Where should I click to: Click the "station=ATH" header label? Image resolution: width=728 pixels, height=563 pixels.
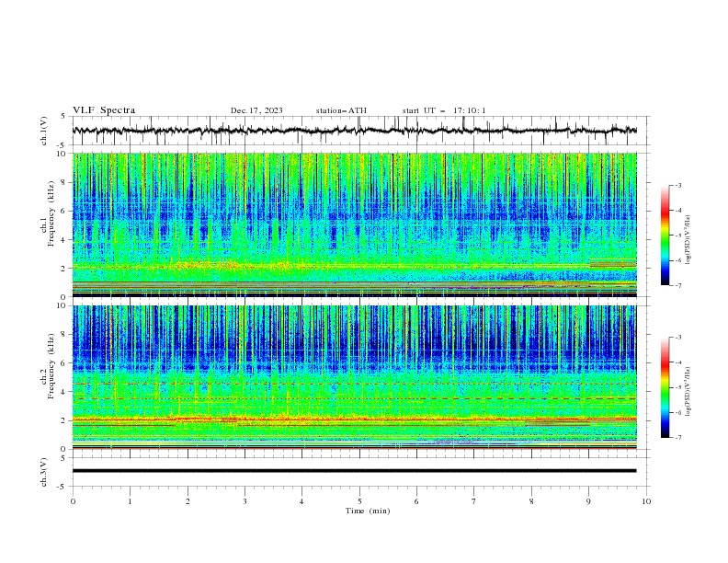[341, 110]
